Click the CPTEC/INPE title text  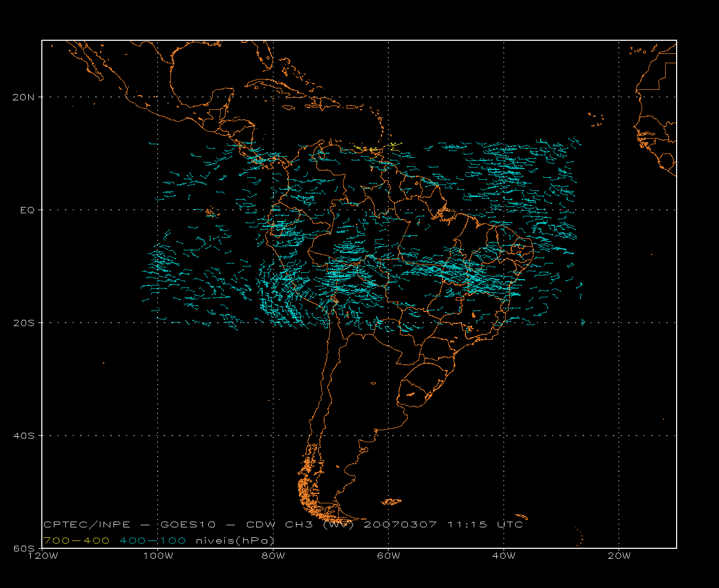click(87, 524)
